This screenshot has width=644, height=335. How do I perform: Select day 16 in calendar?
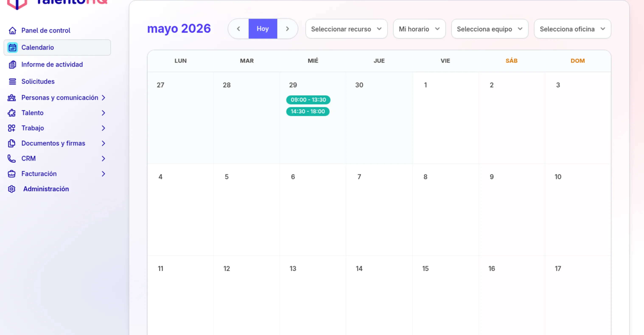(492, 269)
